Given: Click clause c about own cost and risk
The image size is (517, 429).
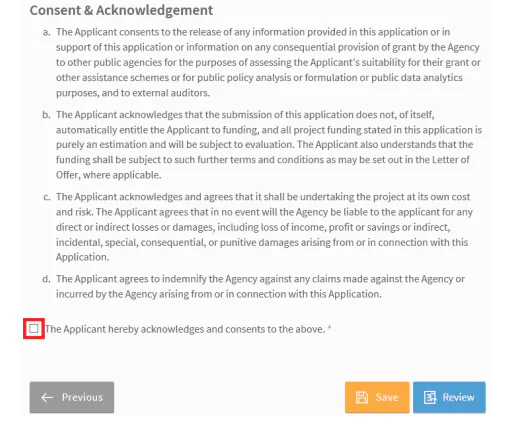Looking at the screenshot, I should click(x=264, y=227).
